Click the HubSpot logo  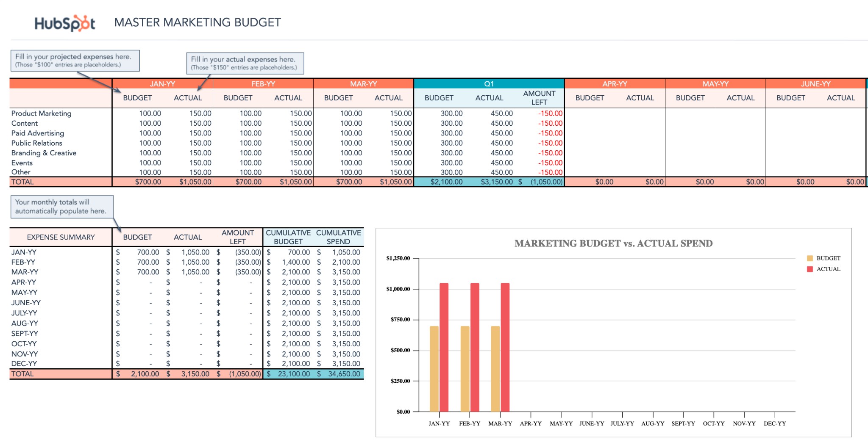pos(65,23)
